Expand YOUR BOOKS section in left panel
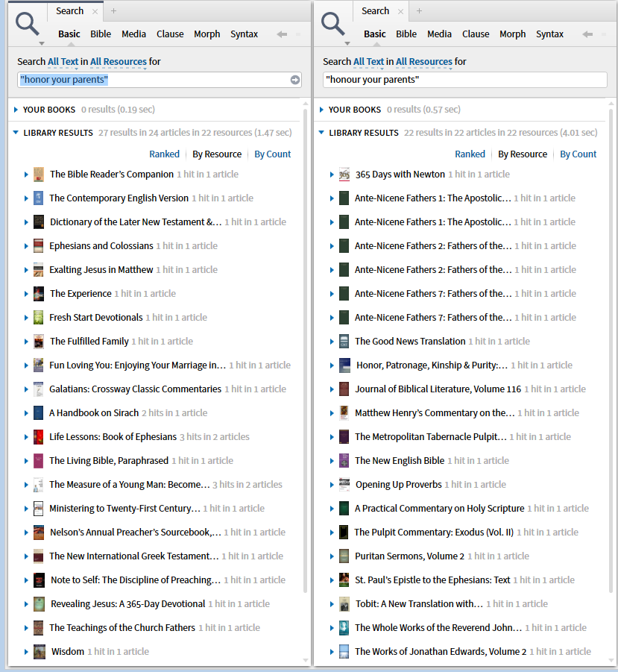Screen dimensions: 618x672 [16, 110]
